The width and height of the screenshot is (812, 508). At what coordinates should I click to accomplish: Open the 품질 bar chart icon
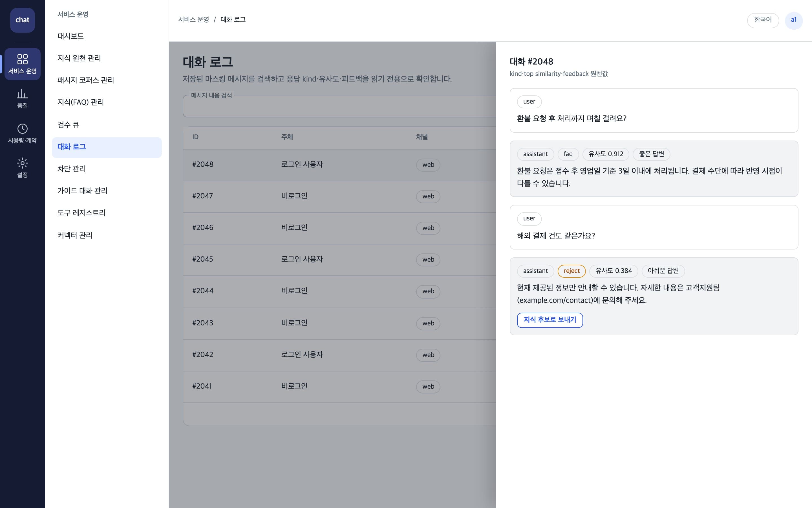pos(23,99)
